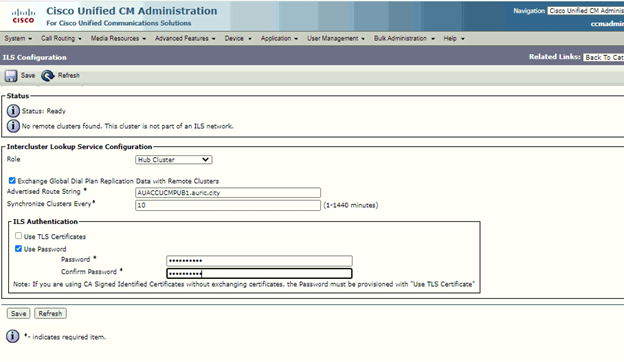Click the Confirm Password input field
This screenshot has height=362, width=624.
point(259,273)
